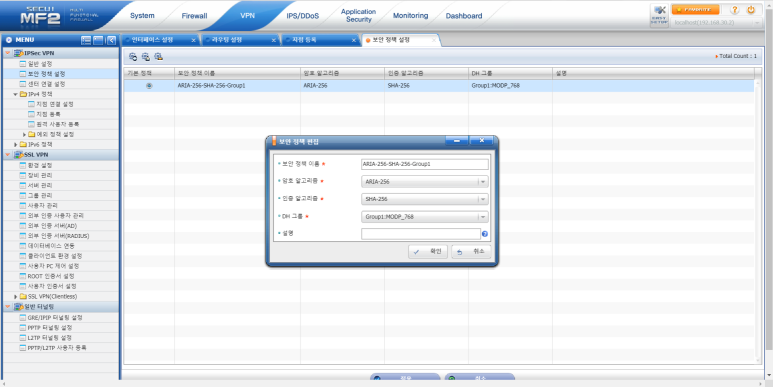Open 장비 관리 tree item
Viewport: 773px width, 387px height.
39,175
